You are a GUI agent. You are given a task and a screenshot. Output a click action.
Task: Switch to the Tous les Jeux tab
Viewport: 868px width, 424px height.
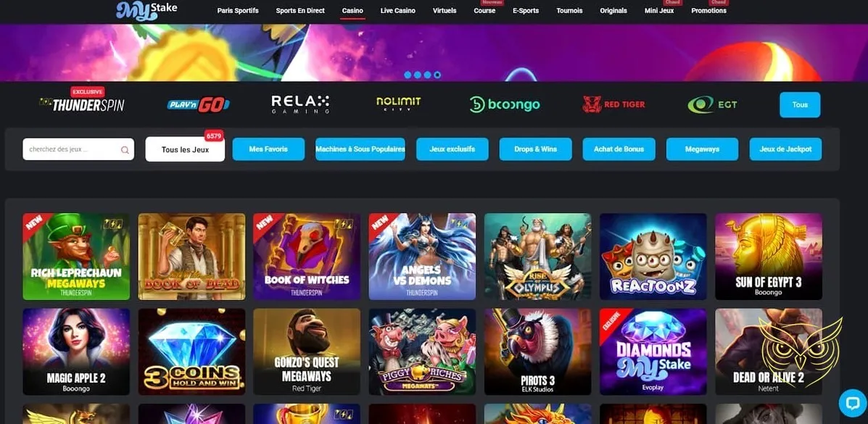[x=185, y=149]
